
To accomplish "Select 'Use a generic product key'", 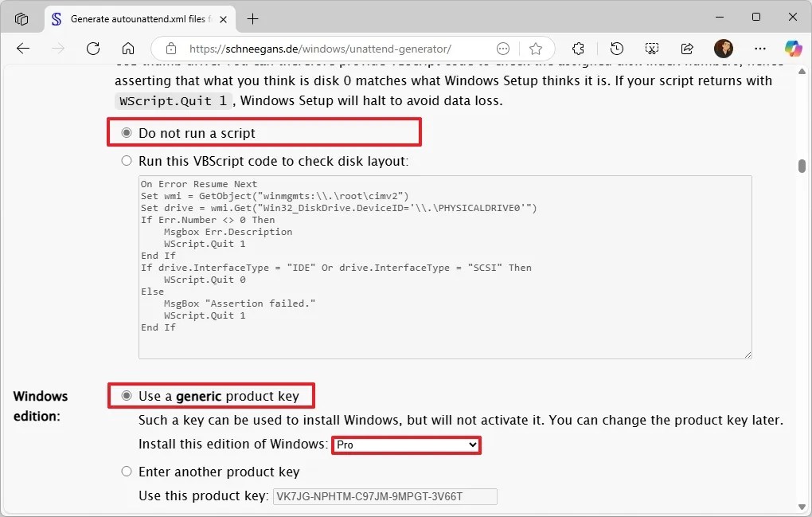I will (x=126, y=395).
